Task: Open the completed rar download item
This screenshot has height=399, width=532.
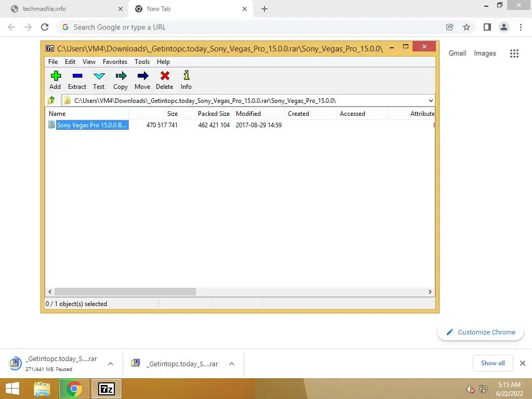Action: pyautogui.click(x=175, y=364)
